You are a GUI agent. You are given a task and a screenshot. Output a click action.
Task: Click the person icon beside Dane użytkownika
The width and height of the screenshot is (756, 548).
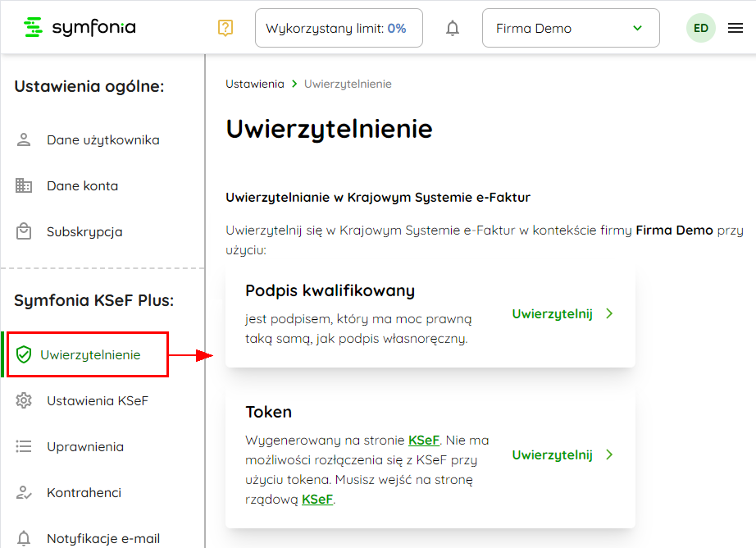point(24,140)
